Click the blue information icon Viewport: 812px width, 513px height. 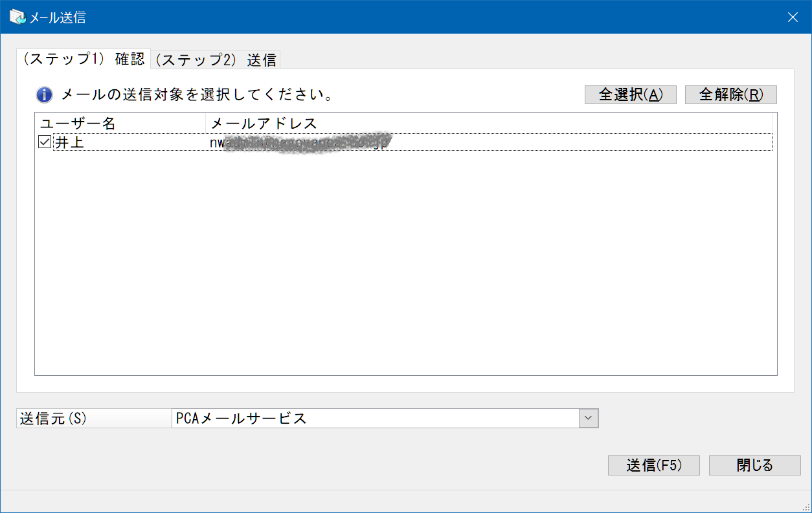pyautogui.click(x=44, y=95)
